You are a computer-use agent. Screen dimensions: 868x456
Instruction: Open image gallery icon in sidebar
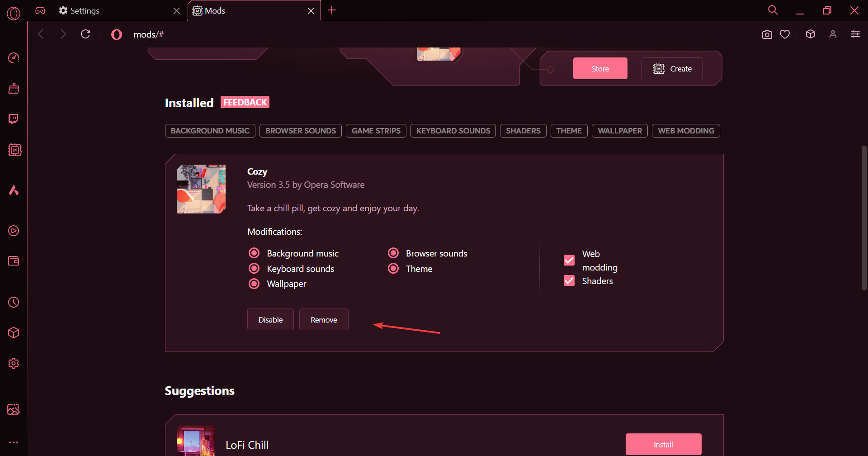pyautogui.click(x=14, y=409)
